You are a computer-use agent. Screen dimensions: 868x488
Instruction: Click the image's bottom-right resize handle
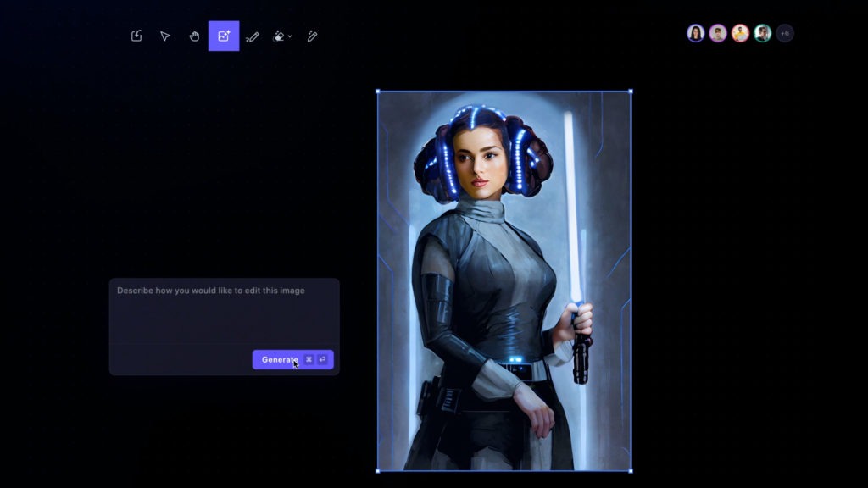coord(630,470)
